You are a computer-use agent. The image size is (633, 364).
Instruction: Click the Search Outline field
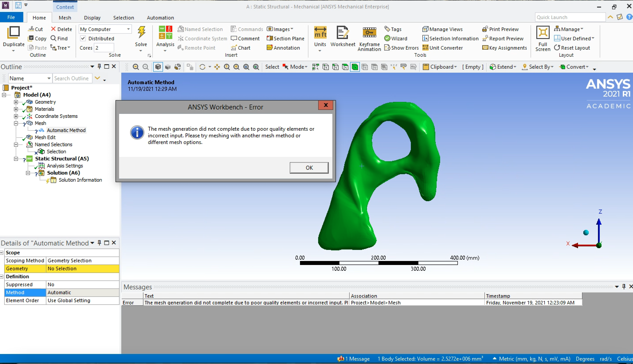73,78
